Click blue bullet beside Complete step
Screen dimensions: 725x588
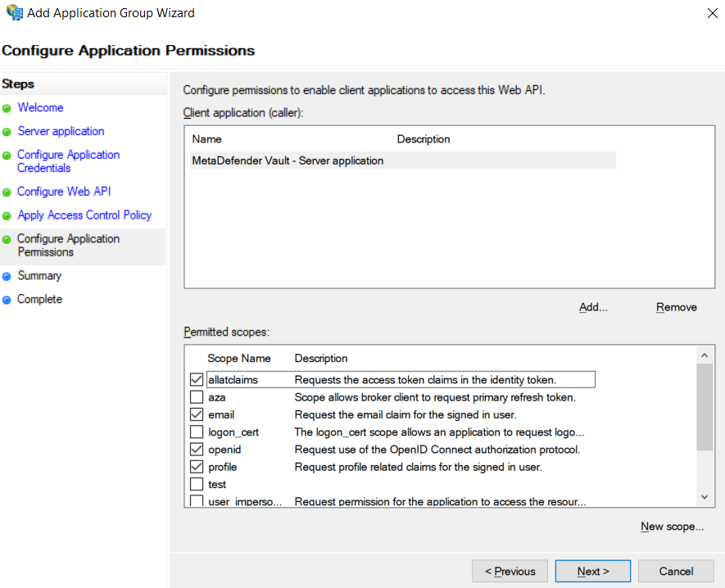point(7,301)
